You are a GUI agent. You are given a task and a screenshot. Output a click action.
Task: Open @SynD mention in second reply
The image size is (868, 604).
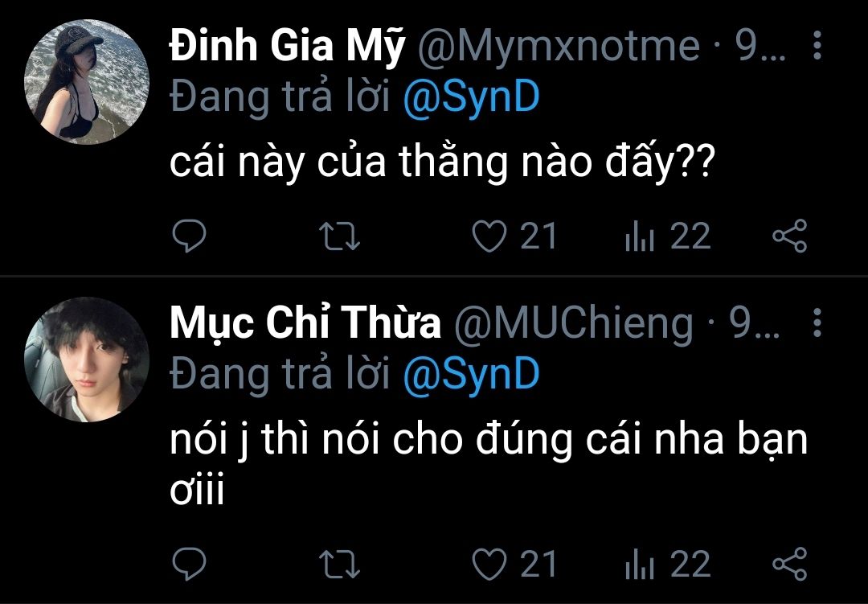[x=470, y=374]
